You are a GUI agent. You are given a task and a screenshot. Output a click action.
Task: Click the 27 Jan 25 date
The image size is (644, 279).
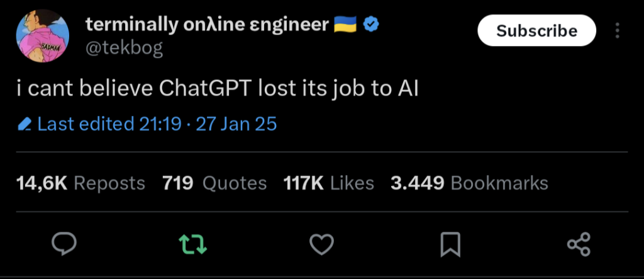coord(236,124)
